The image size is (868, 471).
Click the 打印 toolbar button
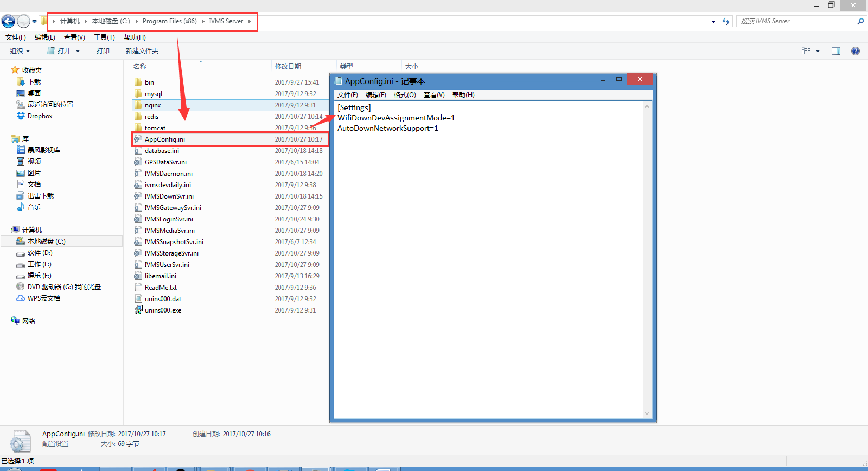tap(103, 51)
